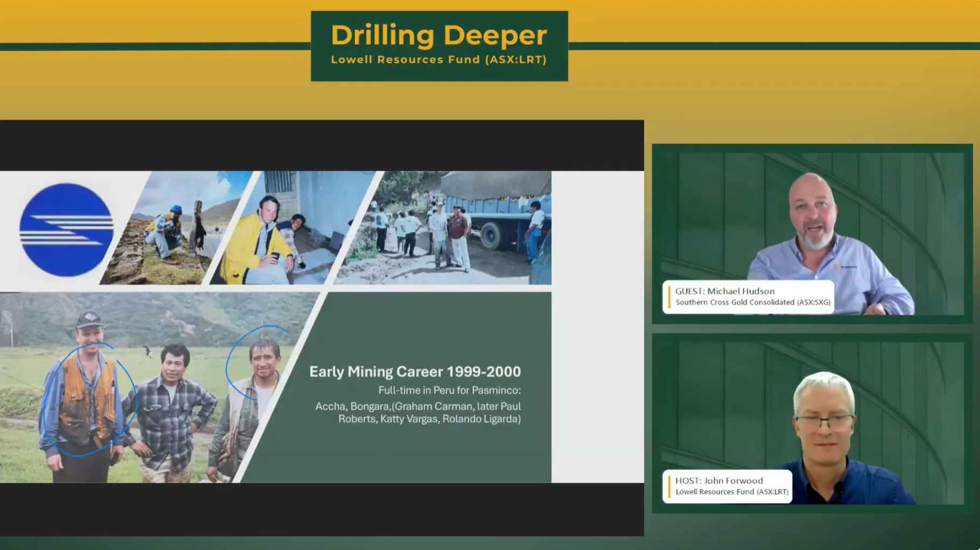Select the photo of man crouching on hillside
Screen dimensions: 980x550
(176, 228)
